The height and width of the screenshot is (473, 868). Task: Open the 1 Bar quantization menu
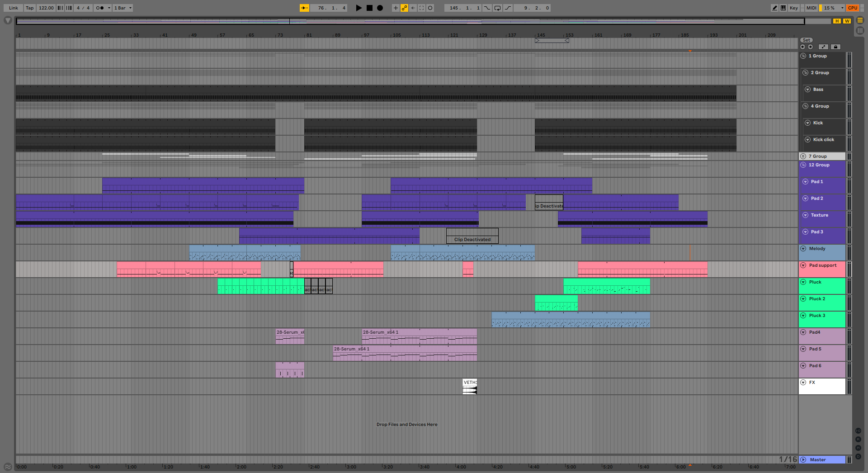123,8
